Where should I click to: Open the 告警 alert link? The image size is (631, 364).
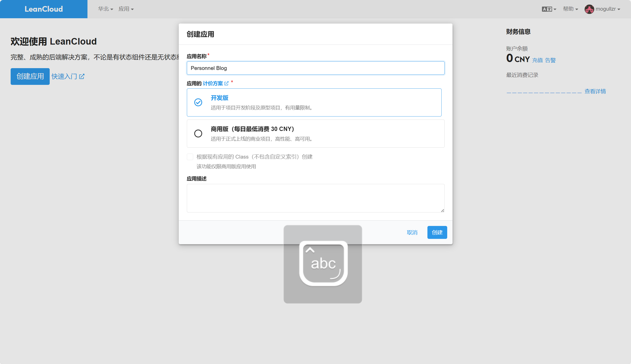pos(550,60)
